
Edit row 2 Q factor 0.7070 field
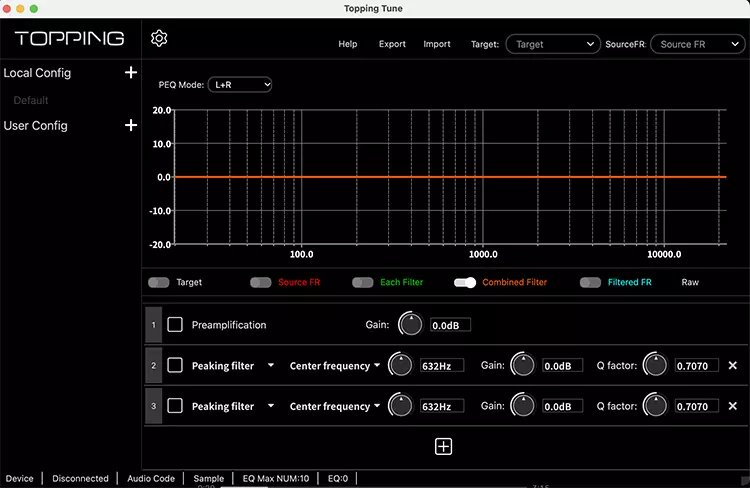point(697,366)
